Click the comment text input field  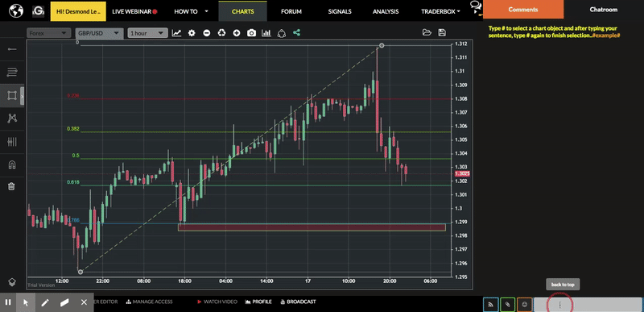(x=588, y=305)
